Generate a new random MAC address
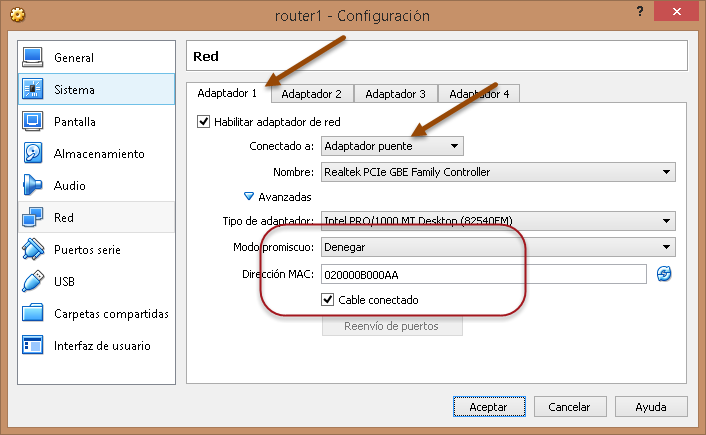Viewport: 706px width, 435px height. pos(664,274)
